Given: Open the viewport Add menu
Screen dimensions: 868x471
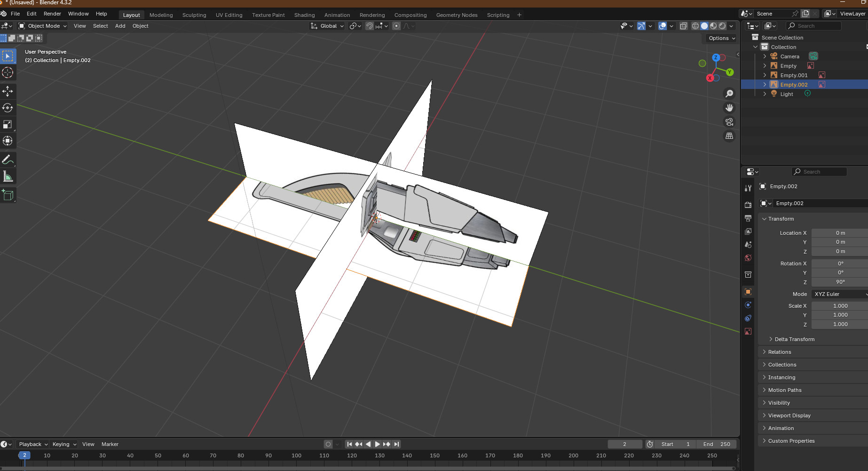Looking at the screenshot, I should point(120,26).
